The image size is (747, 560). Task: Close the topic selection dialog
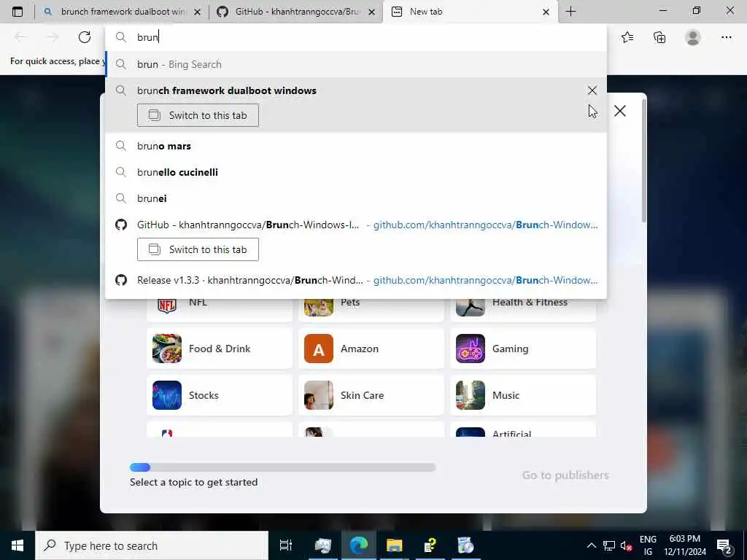620,111
